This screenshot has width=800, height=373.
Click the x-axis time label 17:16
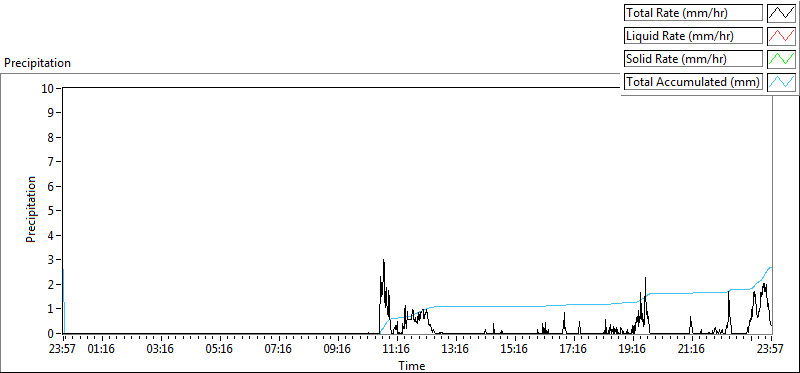click(573, 350)
